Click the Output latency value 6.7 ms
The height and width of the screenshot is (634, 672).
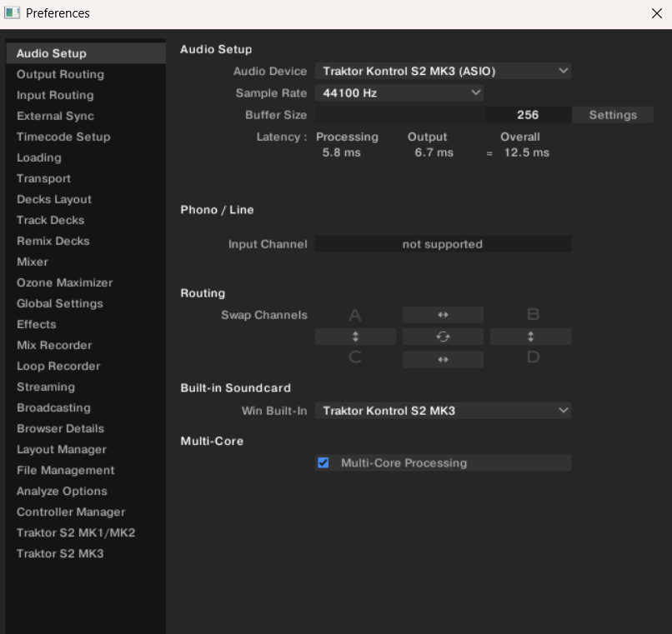tap(434, 153)
